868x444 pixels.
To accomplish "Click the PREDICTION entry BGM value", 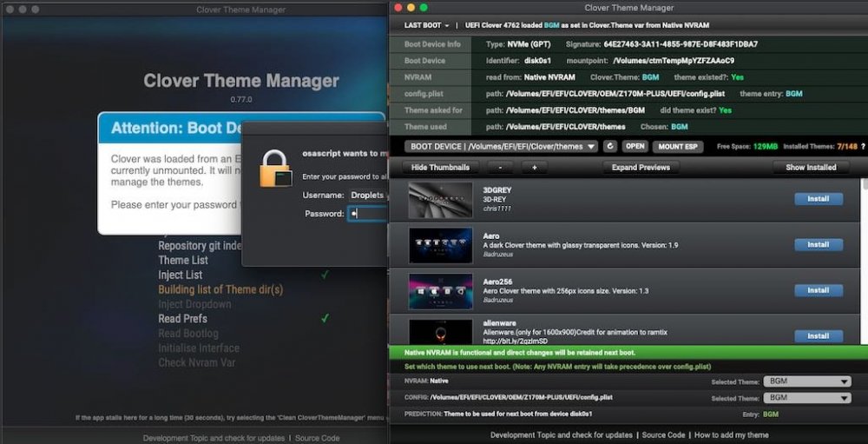I will point(770,414).
